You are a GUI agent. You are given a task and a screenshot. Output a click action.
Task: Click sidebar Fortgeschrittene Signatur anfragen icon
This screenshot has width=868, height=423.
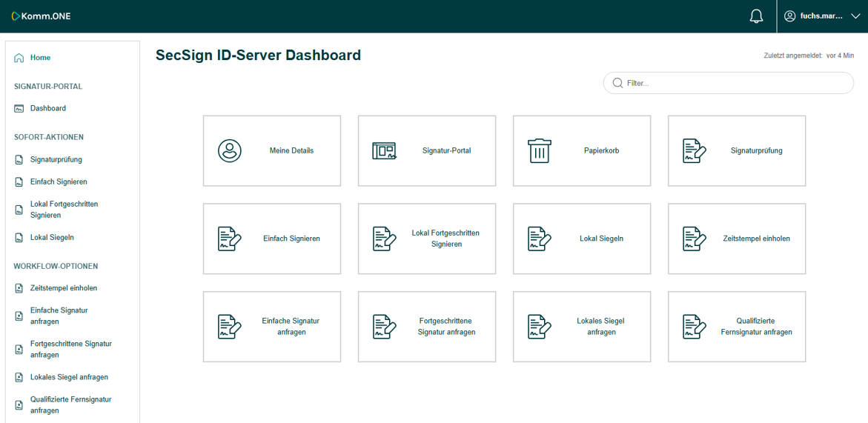19,350
